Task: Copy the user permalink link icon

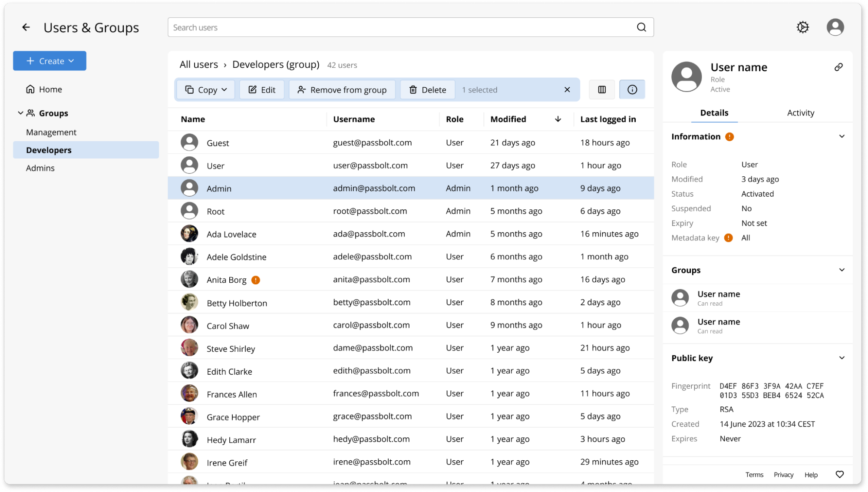Action: 838,67
